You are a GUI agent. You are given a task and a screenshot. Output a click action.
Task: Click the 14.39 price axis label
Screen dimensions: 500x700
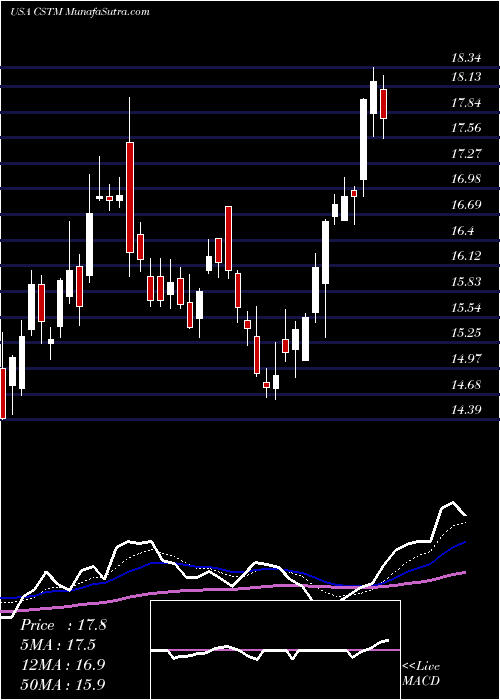[466, 410]
